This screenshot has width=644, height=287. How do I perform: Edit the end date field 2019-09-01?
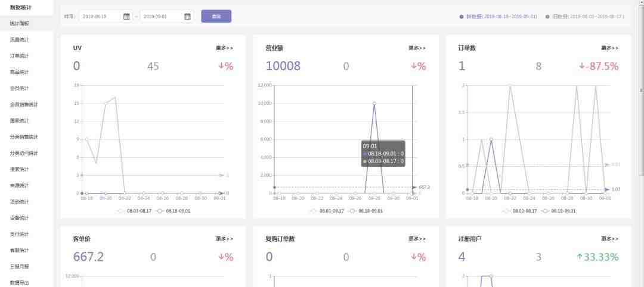162,17
